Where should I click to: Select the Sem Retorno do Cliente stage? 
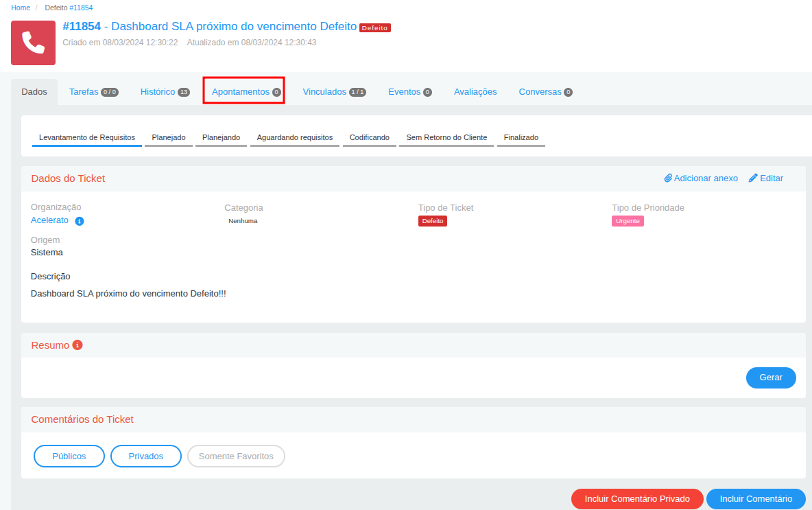coord(446,138)
